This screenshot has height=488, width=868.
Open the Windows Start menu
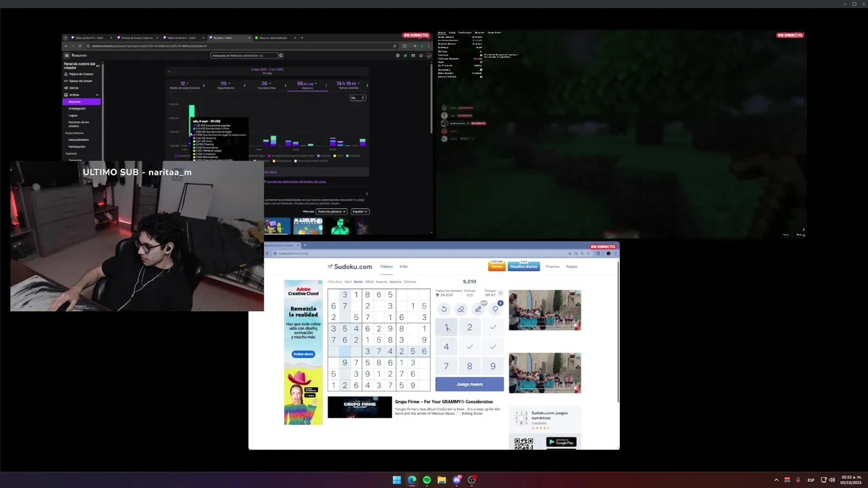click(397, 480)
